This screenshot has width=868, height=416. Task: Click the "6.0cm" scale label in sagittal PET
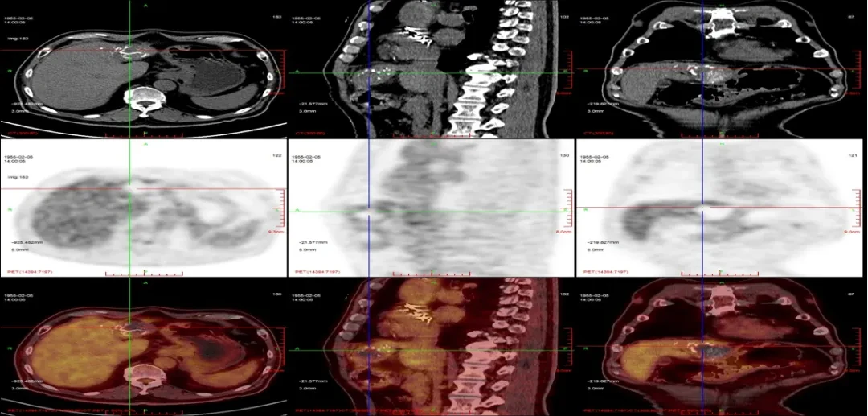(566, 232)
